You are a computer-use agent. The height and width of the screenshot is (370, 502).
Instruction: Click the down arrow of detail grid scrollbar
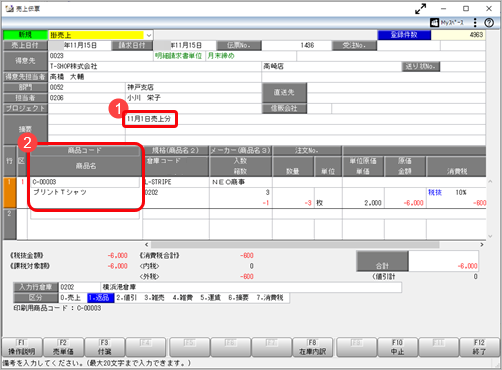coord(490,236)
